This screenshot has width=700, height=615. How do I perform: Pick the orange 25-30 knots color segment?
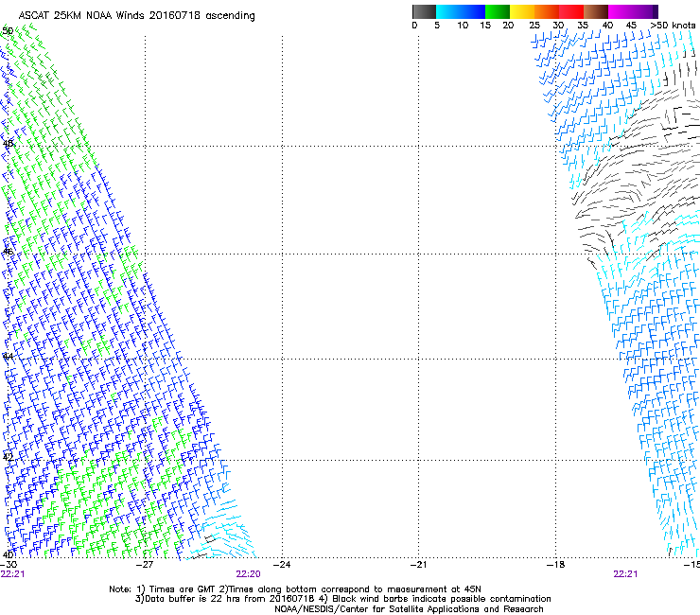coord(547,11)
